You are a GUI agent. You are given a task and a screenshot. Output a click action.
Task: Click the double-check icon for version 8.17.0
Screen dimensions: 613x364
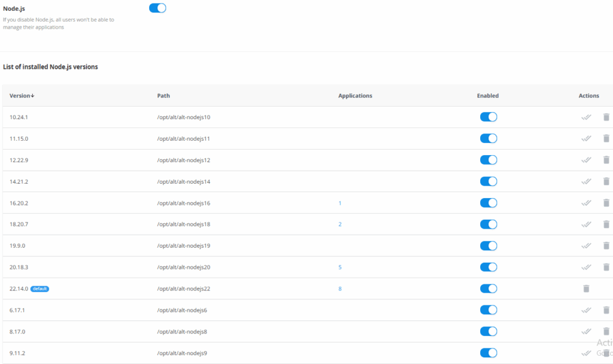click(587, 331)
